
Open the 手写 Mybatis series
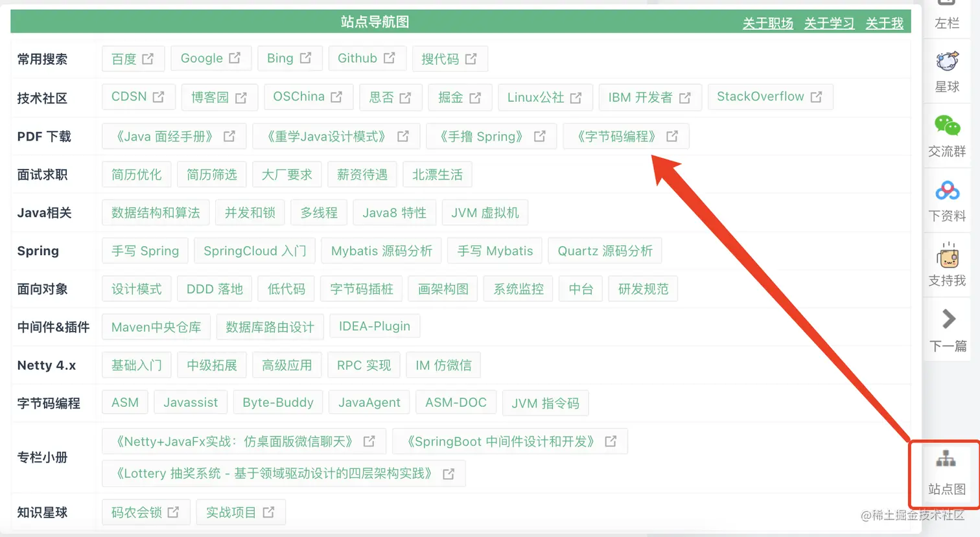(495, 251)
